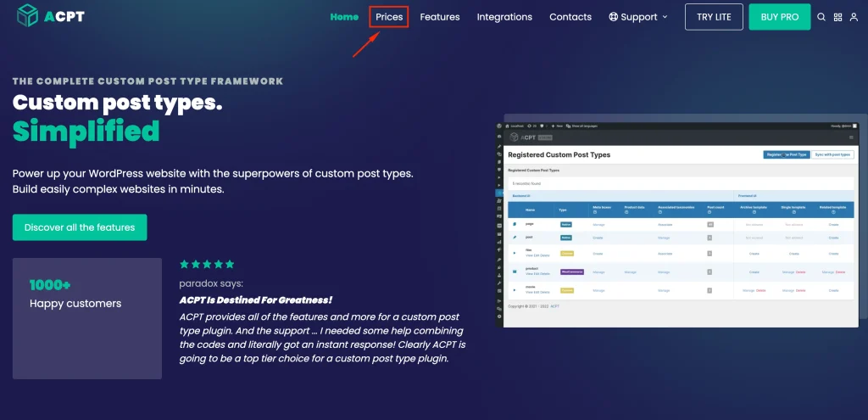Open the search magnifier icon
This screenshot has width=868, height=420.
(821, 17)
